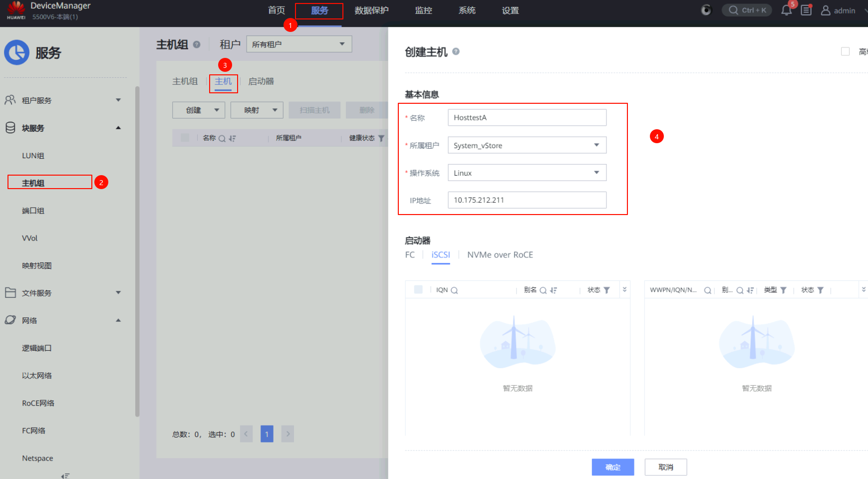Collapse the left sidebar navigation
The width and height of the screenshot is (868, 479).
pos(65,476)
